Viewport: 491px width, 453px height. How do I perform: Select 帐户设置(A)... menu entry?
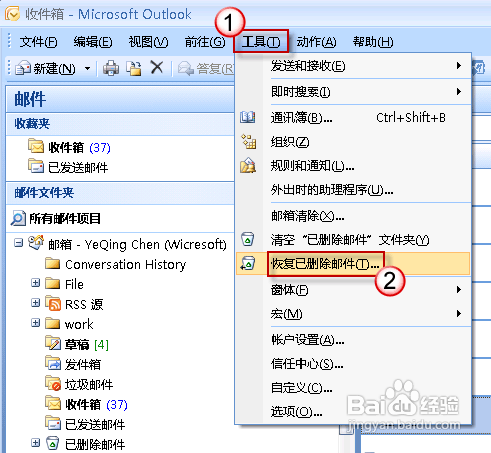point(353,340)
